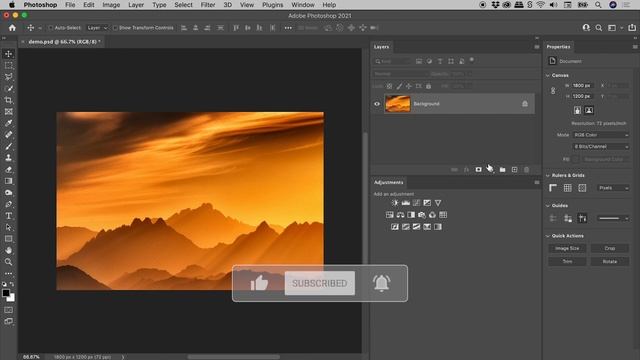
Task: Select the Move tool in the toolbar
Action: coord(8,54)
